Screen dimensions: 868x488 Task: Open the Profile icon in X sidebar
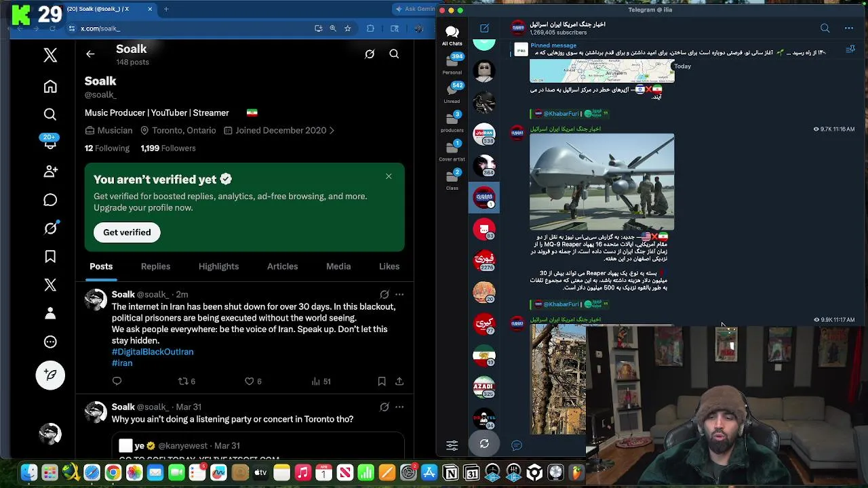[x=50, y=313]
